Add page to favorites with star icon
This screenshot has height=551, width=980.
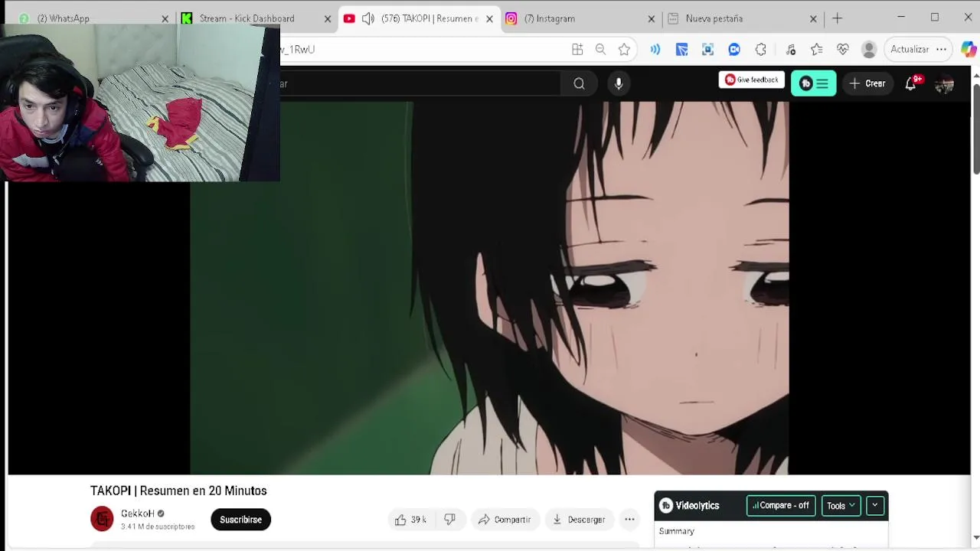coord(625,50)
